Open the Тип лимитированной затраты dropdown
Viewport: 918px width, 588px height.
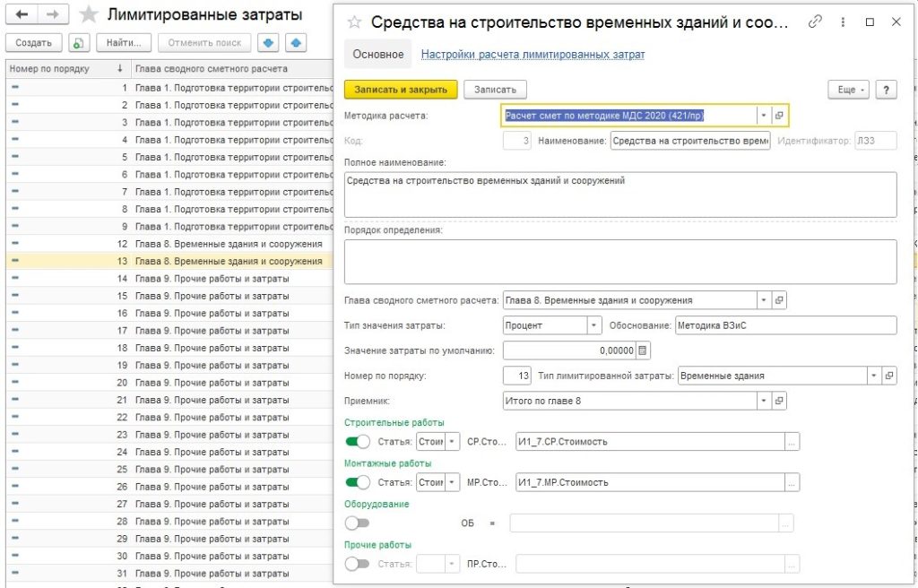click(873, 376)
